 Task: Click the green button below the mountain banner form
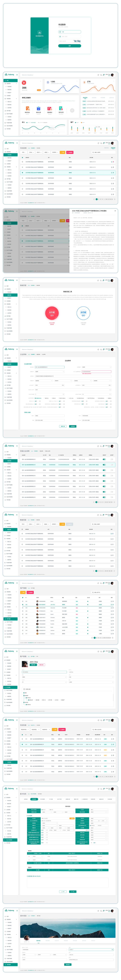tap(68, 964)
